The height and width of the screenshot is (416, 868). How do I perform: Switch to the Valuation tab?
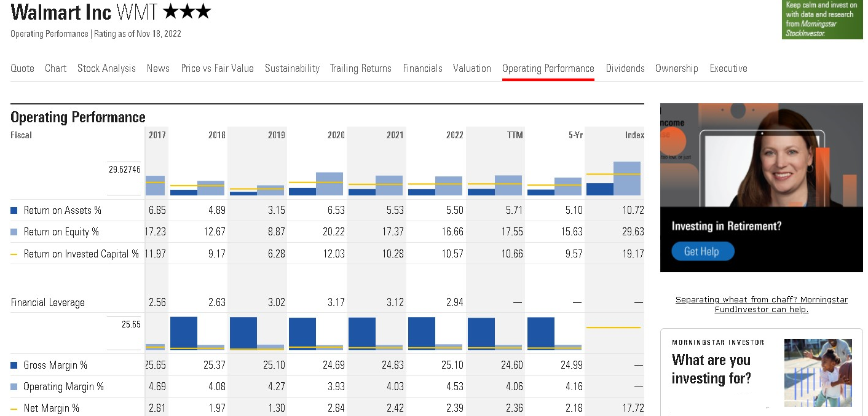(x=472, y=68)
